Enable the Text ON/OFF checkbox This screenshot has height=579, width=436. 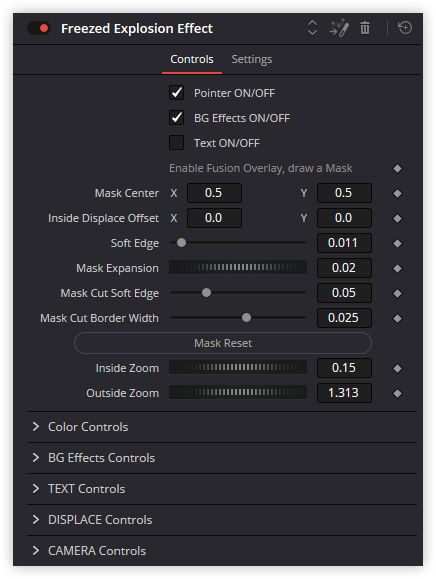[x=176, y=143]
